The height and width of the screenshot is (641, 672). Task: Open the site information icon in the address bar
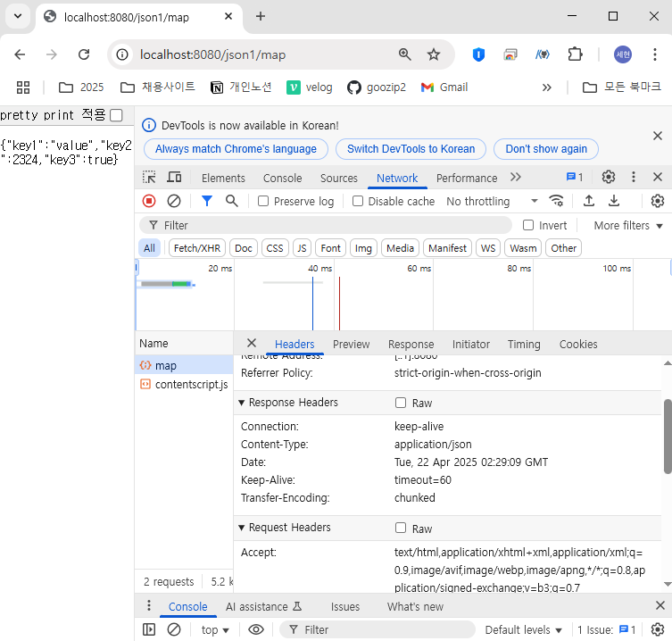pos(122,54)
